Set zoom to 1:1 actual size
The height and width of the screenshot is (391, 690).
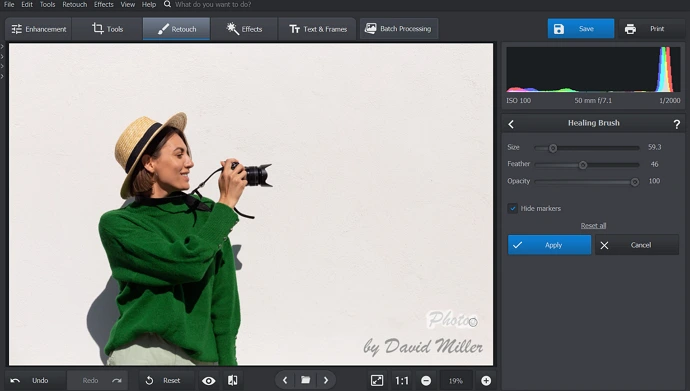[402, 381]
